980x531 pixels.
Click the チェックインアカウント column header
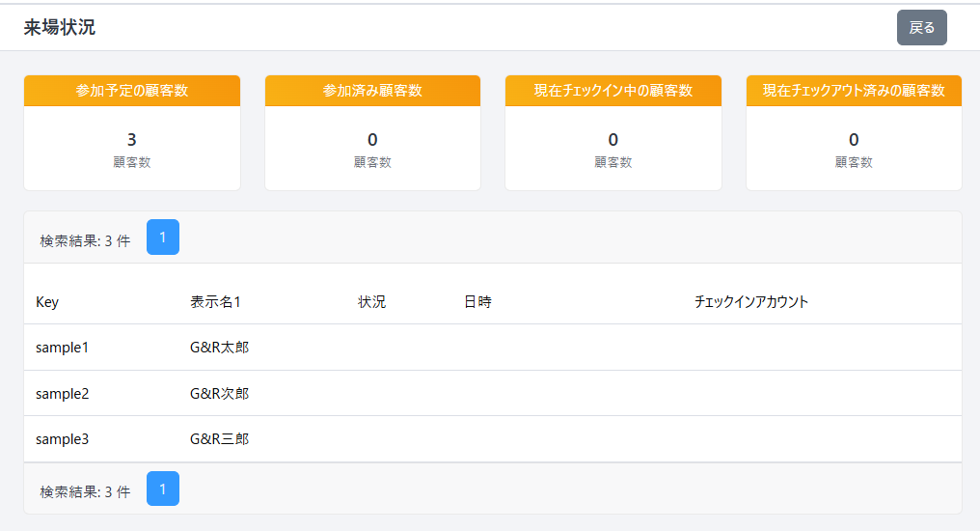point(751,302)
